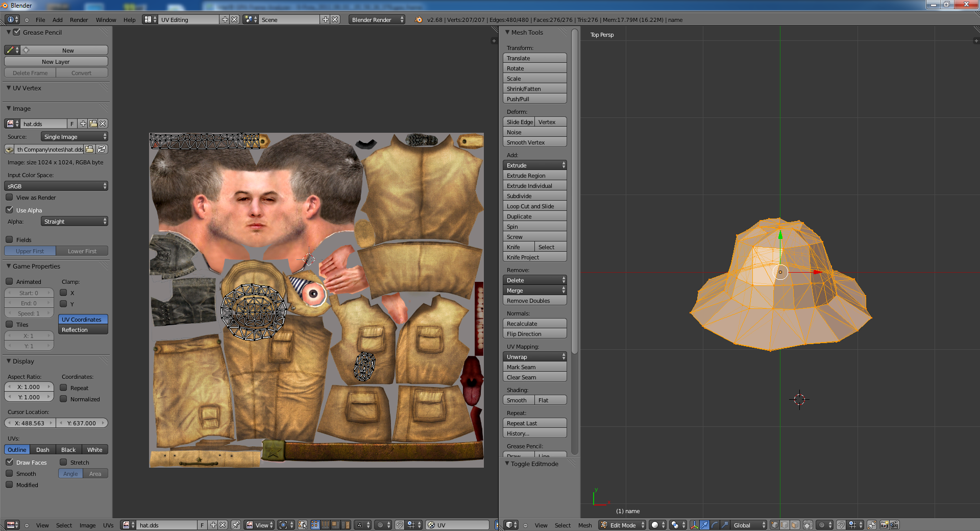
Task: Select UV vertex selection mode
Action: [315, 525]
